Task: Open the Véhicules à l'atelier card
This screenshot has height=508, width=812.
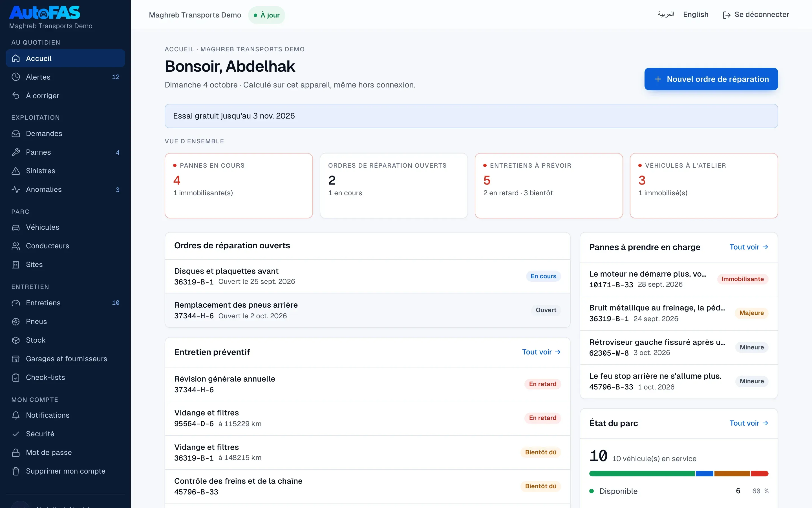Action: tap(704, 185)
